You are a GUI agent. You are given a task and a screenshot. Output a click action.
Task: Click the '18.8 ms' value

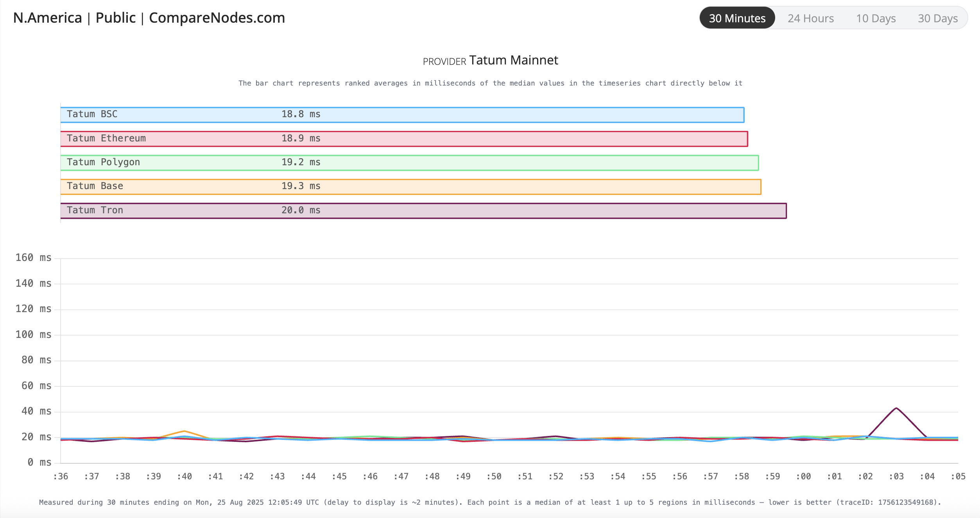point(301,114)
